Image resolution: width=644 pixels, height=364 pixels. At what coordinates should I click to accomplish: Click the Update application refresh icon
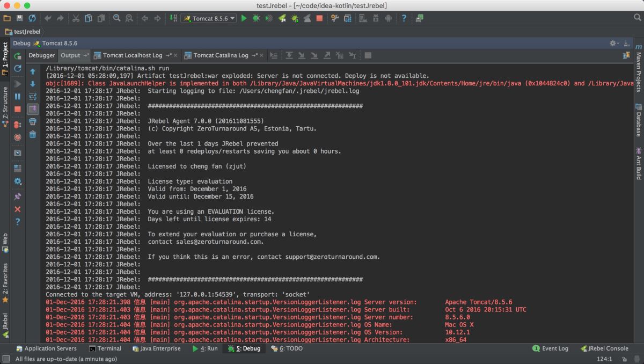(x=17, y=68)
